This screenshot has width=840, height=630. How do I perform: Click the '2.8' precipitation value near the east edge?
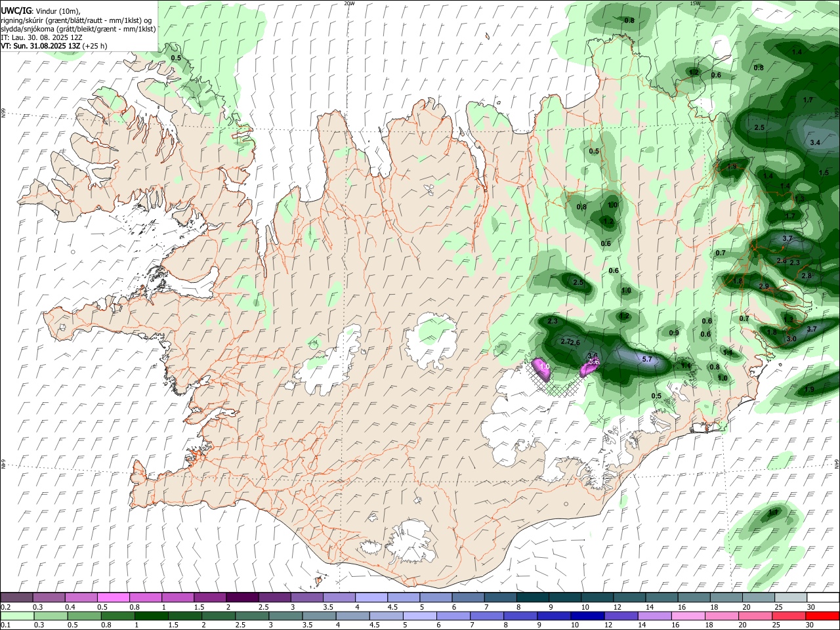[806, 276]
